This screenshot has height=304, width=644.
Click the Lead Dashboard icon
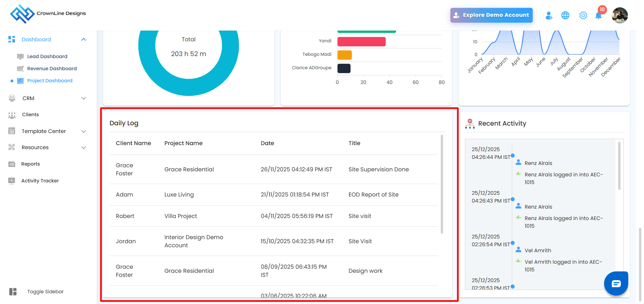pyautogui.click(x=20, y=56)
